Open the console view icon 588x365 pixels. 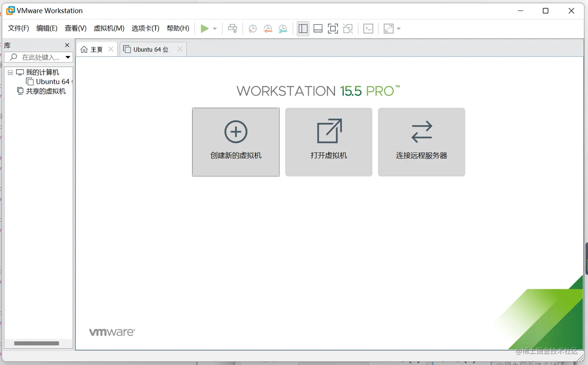click(368, 28)
